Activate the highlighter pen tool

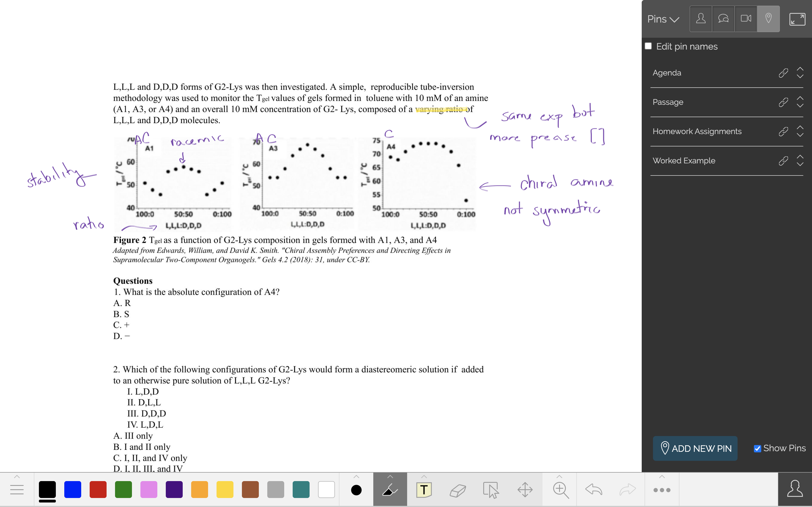click(390, 490)
